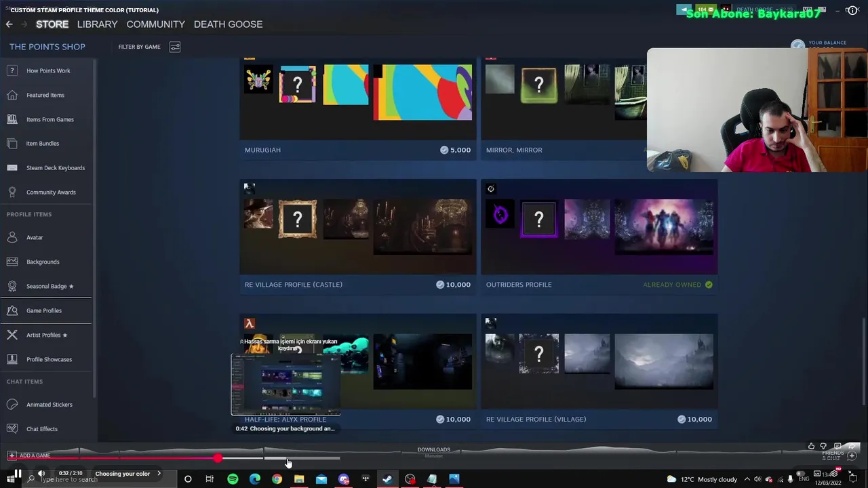Open Task View on the taskbar
This screenshot has width=868, height=488.
210,479
